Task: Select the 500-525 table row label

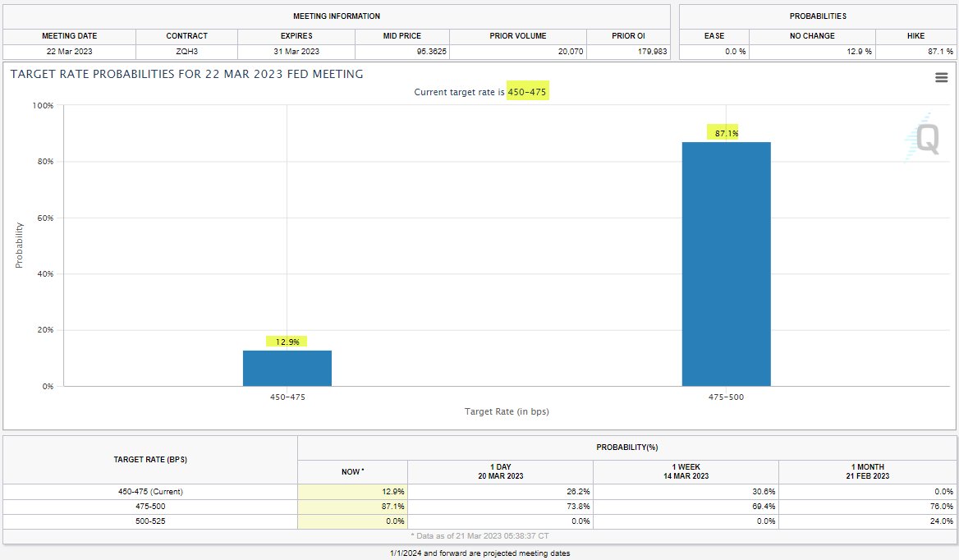Action: (x=150, y=521)
